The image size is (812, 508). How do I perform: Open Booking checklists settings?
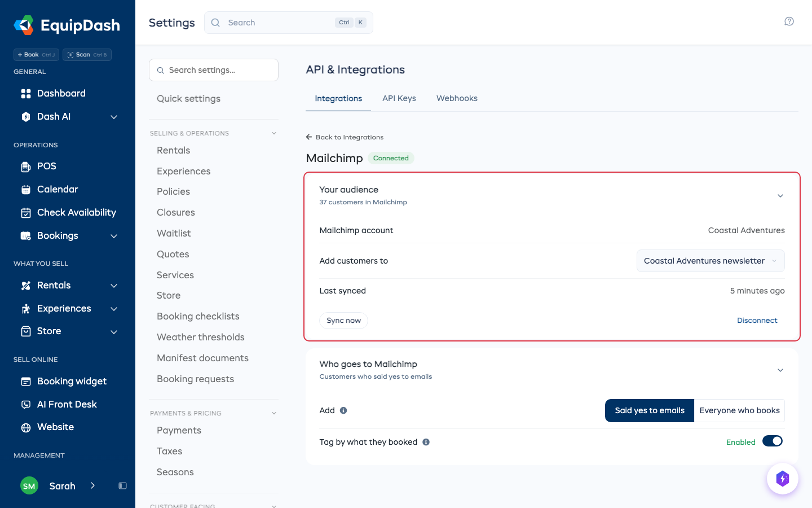tap(198, 316)
